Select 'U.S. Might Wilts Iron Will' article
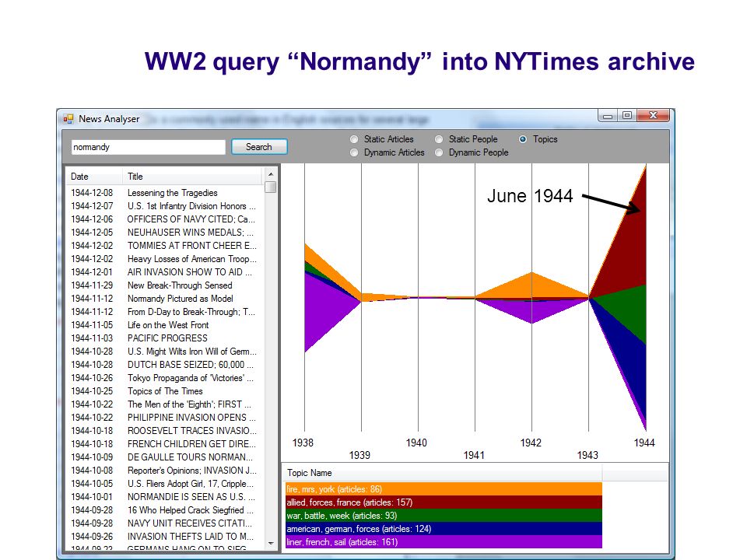Viewport: 747px width, 560px height. click(x=164, y=352)
